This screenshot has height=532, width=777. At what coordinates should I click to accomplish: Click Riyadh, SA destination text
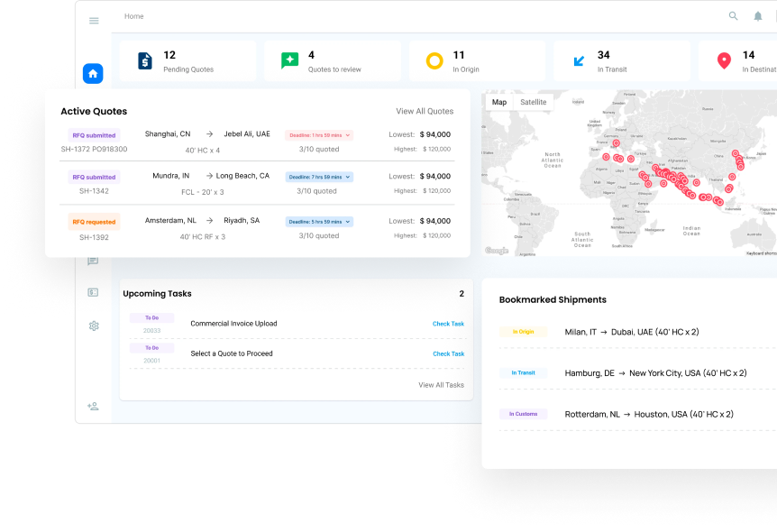[x=242, y=220]
